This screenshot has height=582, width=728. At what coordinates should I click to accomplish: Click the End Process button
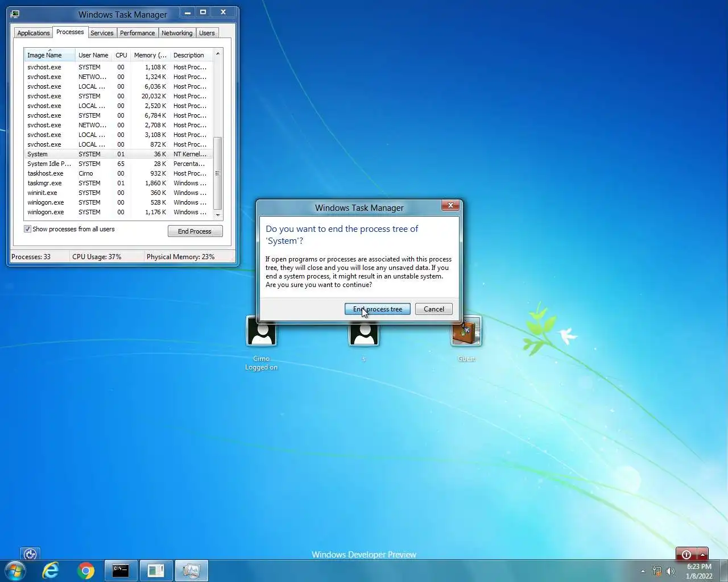click(x=195, y=231)
